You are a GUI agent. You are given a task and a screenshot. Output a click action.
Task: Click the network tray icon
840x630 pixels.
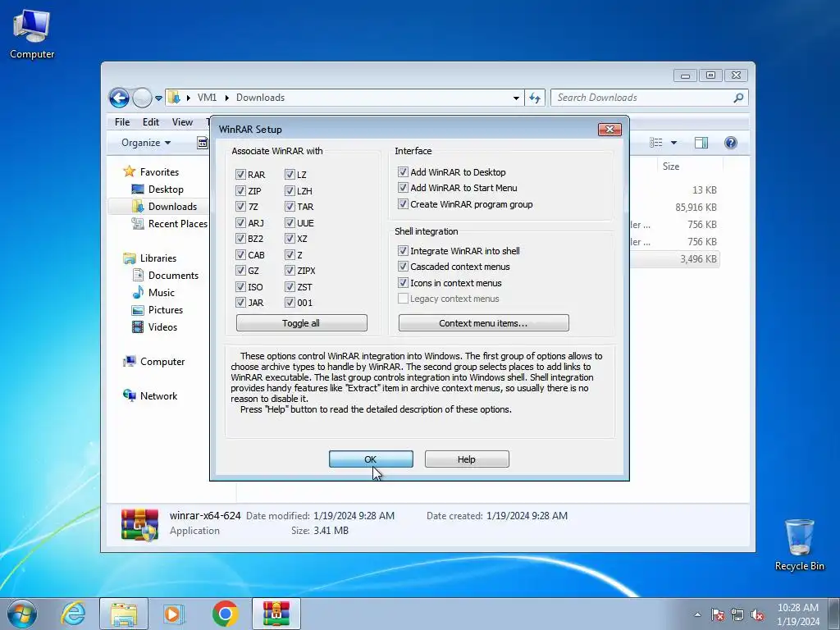(737, 615)
